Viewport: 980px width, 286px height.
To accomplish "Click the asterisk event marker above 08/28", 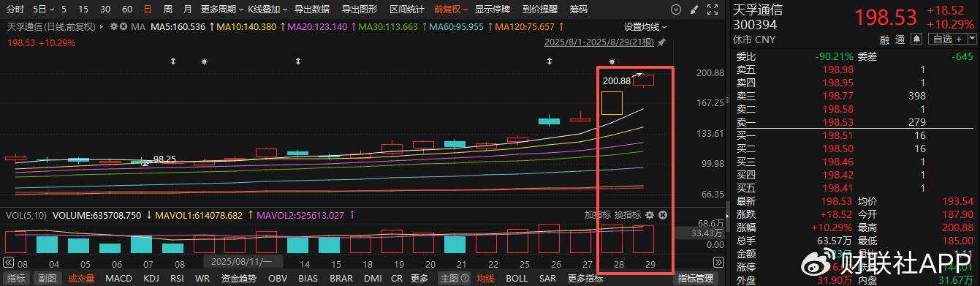I will click(612, 61).
